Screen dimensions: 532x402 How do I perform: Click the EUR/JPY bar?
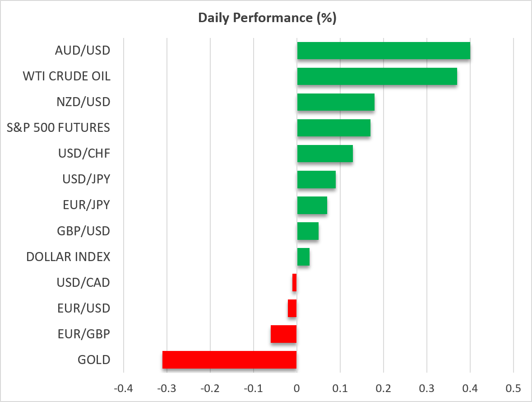point(312,205)
